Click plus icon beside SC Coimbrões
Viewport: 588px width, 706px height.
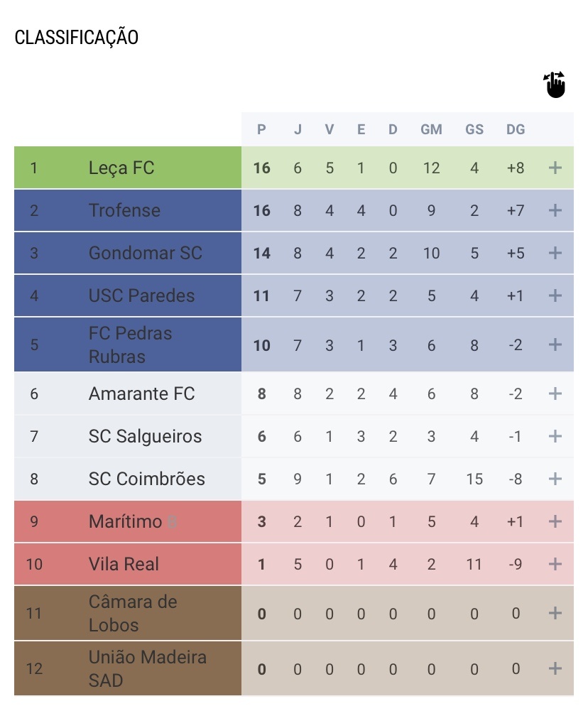point(555,479)
